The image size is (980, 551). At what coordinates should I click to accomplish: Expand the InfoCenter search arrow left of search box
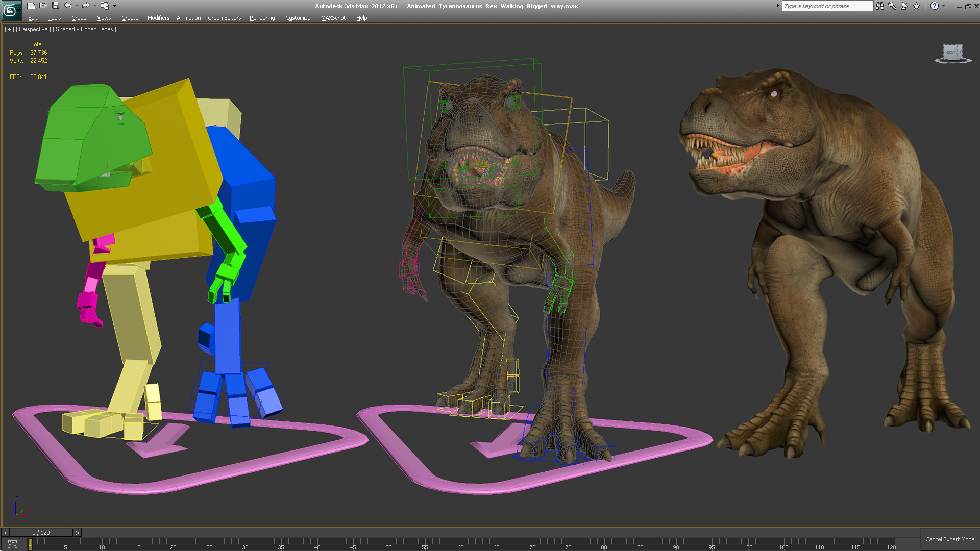coord(778,6)
